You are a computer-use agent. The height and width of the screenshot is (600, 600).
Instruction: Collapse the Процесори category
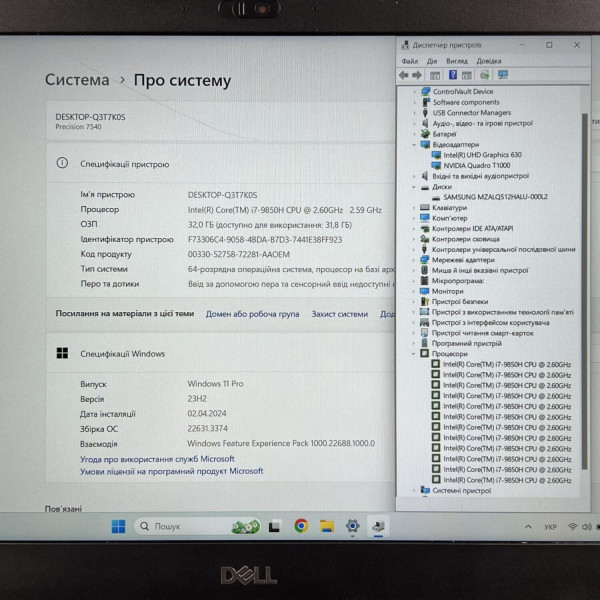tap(414, 354)
